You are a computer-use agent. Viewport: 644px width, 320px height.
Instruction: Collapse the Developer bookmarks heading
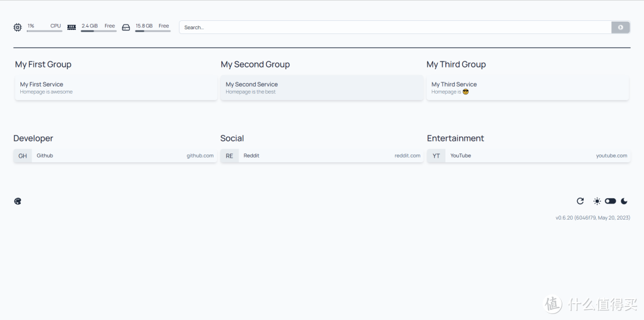coord(33,139)
